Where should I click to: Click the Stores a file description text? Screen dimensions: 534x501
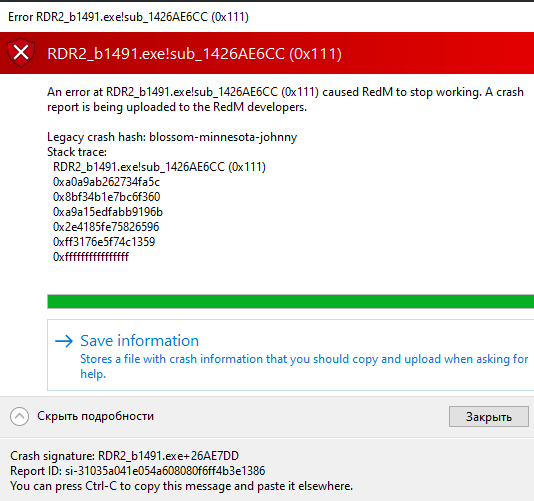click(304, 366)
